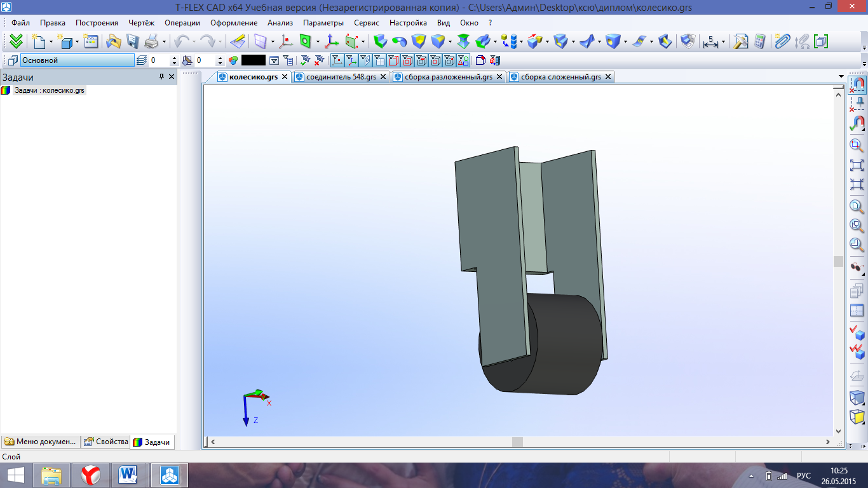Click the paperclip attach icon
Image resolution: width=868 pixels, height=488 pixels.
(782, 41)
